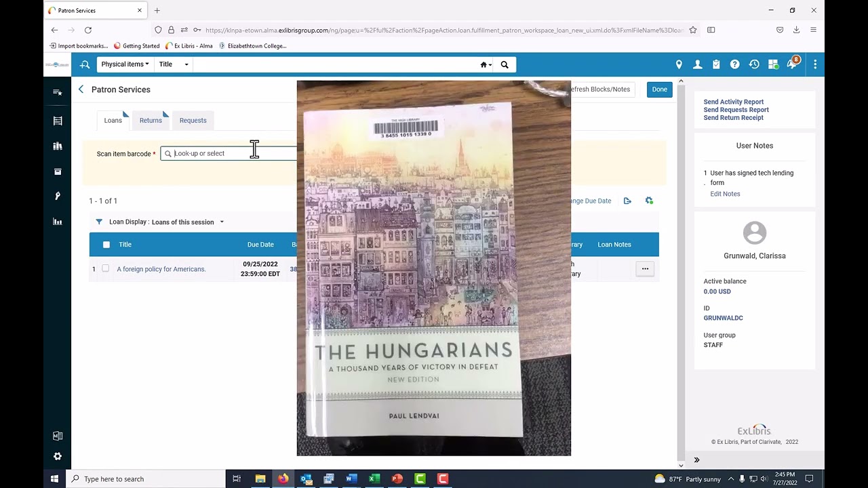
Task: Switch to the Returns tab
Action: tap(151, 121)
